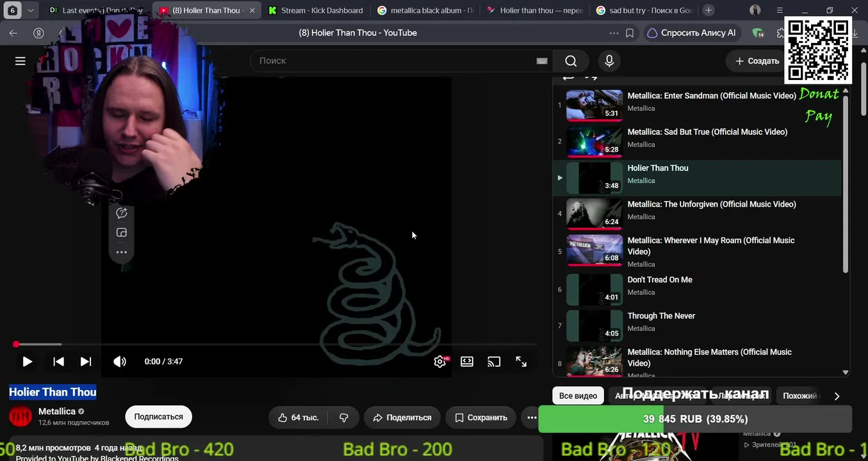Go back in the browser
Screen dimensions: 868x461
point(13,33)
